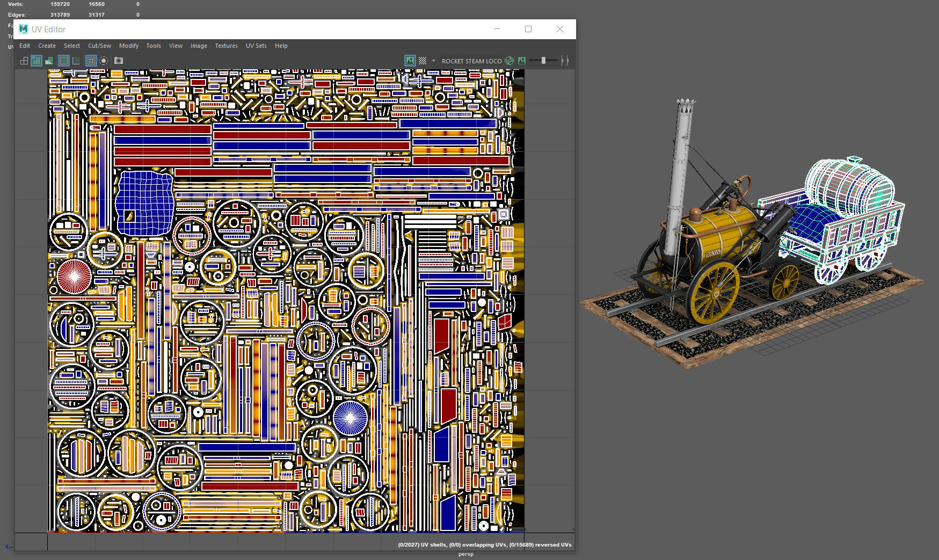Image resolution: width=939 pixels, height=560 pixels.
Task: Select the red radial circular UV shell
Action: tap(74, 276)
